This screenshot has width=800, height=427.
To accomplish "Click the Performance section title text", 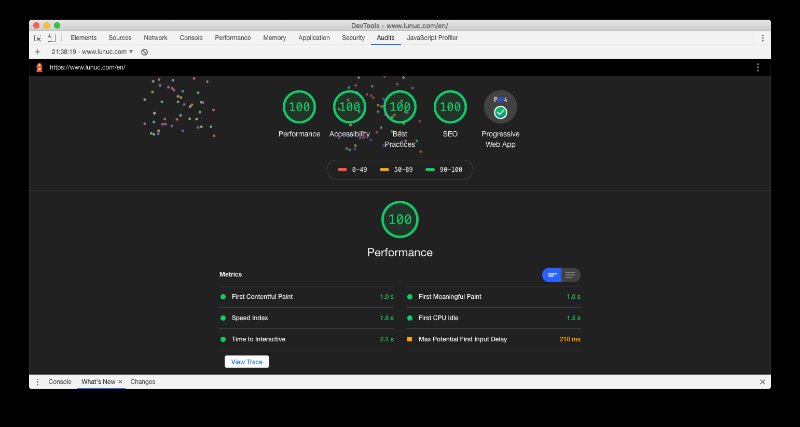I will [x=400, y=253].
